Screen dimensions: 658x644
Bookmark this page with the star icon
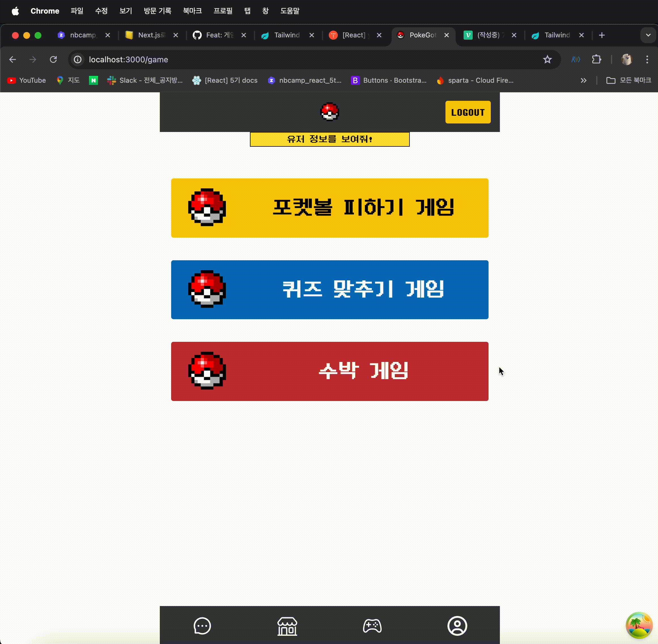(x=547, y=59)
